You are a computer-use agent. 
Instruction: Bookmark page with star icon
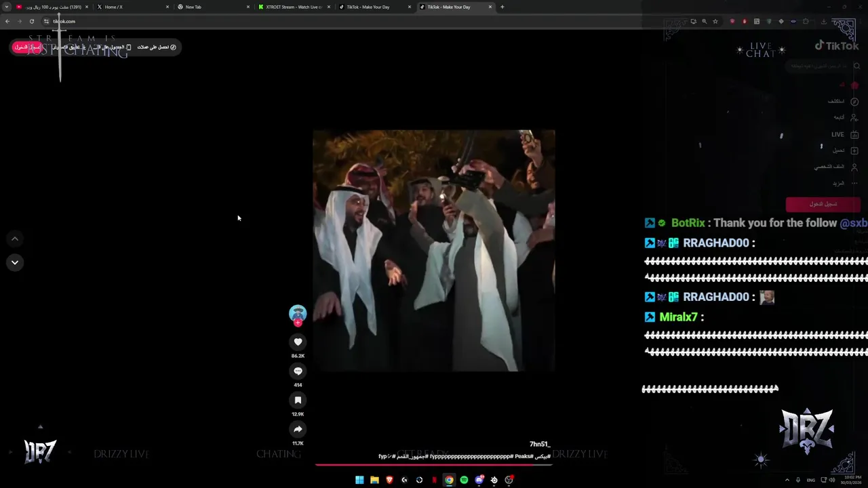[x=715, y=21]
